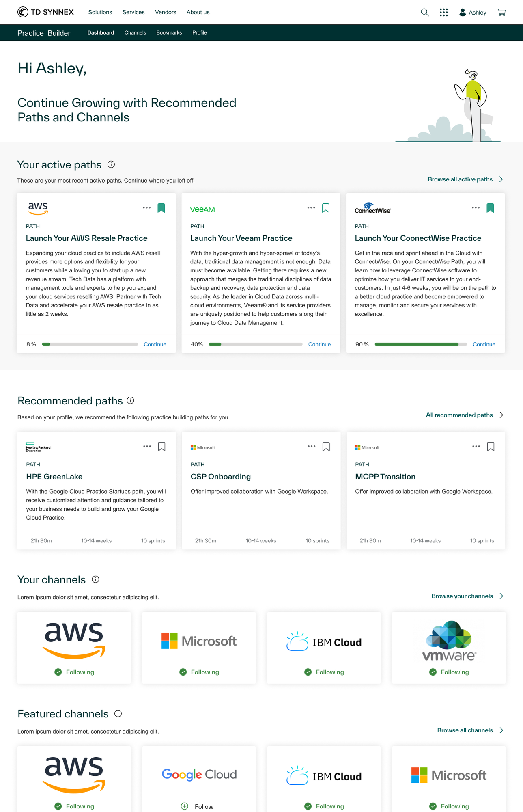This screenshot has width=523, height=812.
Task: Click the ConnectWise 90% progress bar
Action: point(421,344)
